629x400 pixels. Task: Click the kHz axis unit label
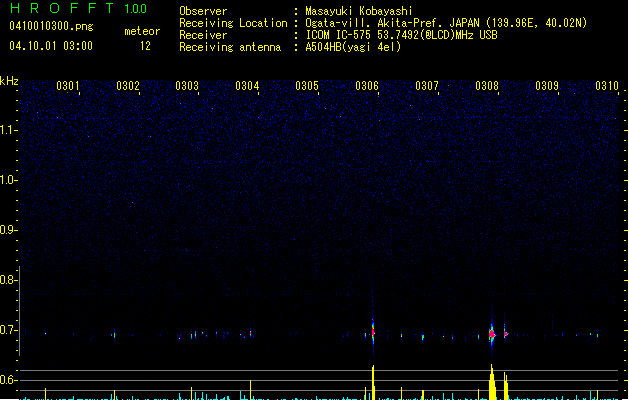pyautogui.click(x=9, y=81)
